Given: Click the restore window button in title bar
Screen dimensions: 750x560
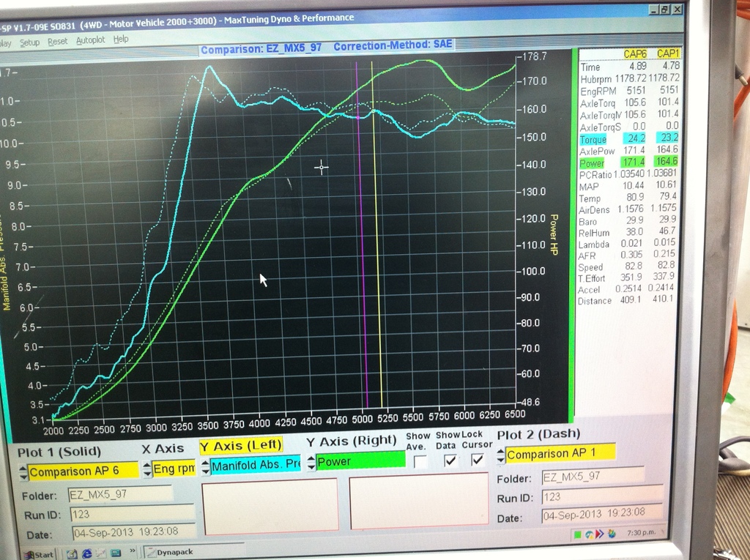Looking at the screenshot, I should pyautogui.click(x=663, y=10).
